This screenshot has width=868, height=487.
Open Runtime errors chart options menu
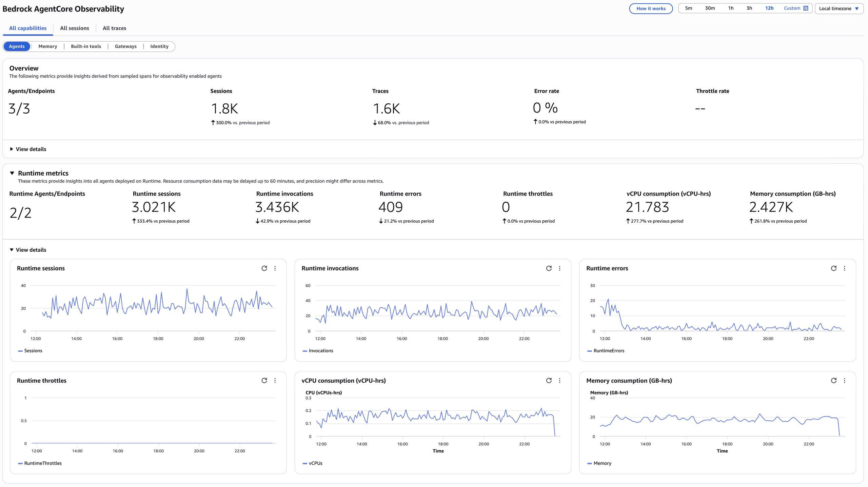point(844,268)
